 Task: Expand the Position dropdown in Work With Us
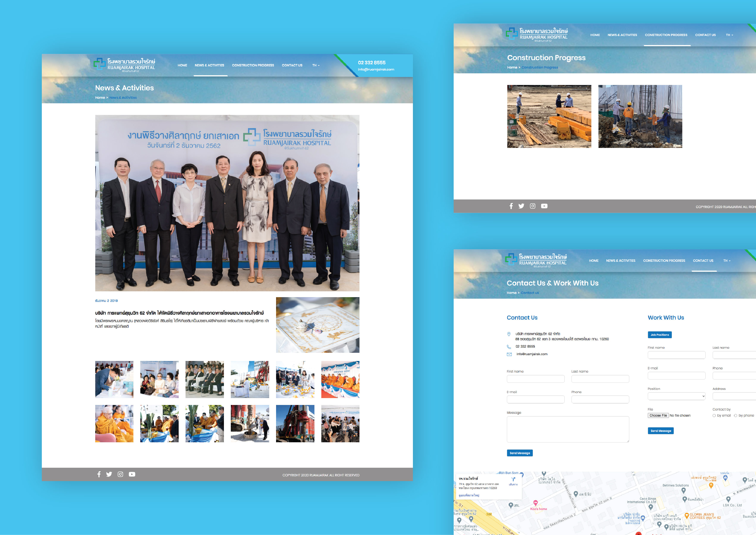677,396
